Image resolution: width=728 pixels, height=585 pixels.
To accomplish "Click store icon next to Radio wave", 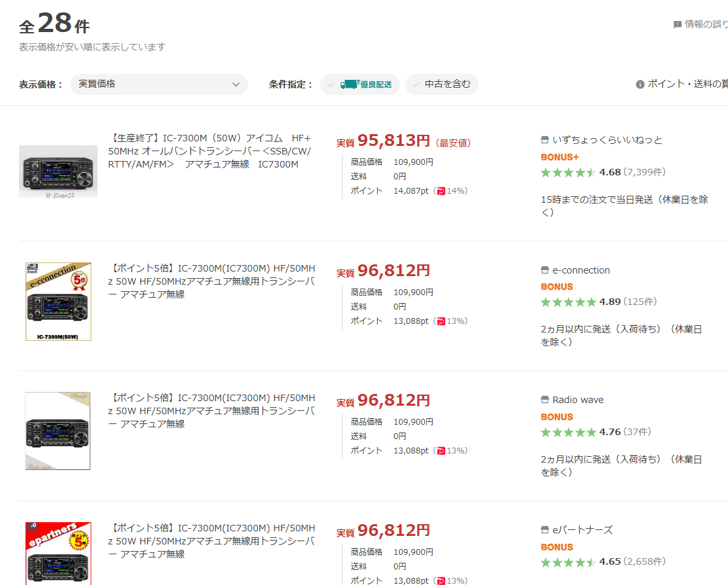I will tap(545, 400).
